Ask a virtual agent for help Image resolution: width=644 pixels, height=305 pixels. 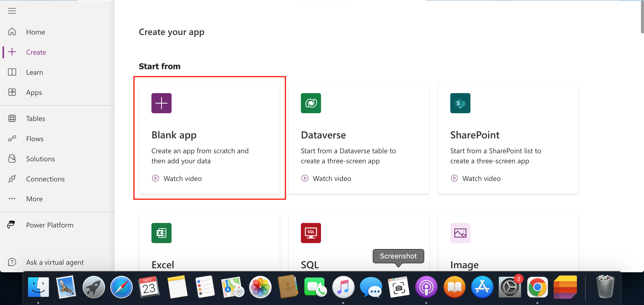(55, 262)
